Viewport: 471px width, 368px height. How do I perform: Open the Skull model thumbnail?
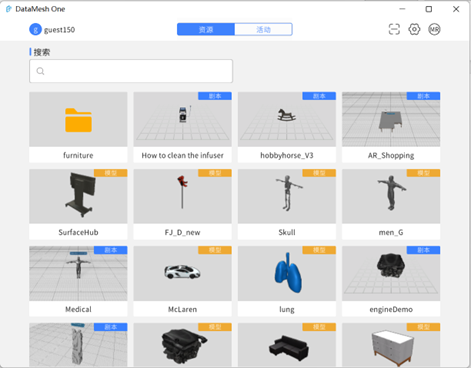coord(287,196)
